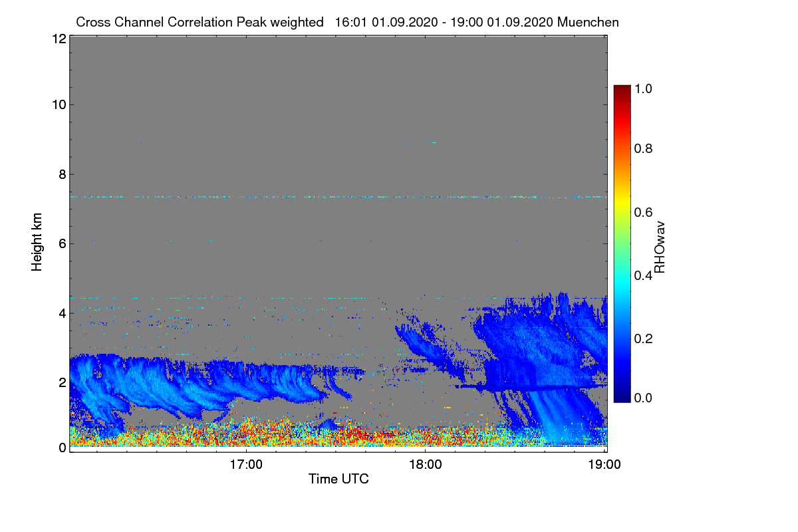Click the yellow band of the colorbar
Screen dimensions: 798x532
(622, 201)
